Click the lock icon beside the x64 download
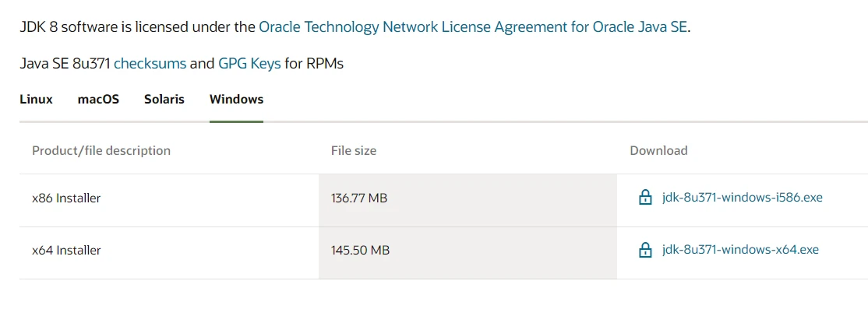The width and height of the screenshot is (868, 309). [645, 250]
